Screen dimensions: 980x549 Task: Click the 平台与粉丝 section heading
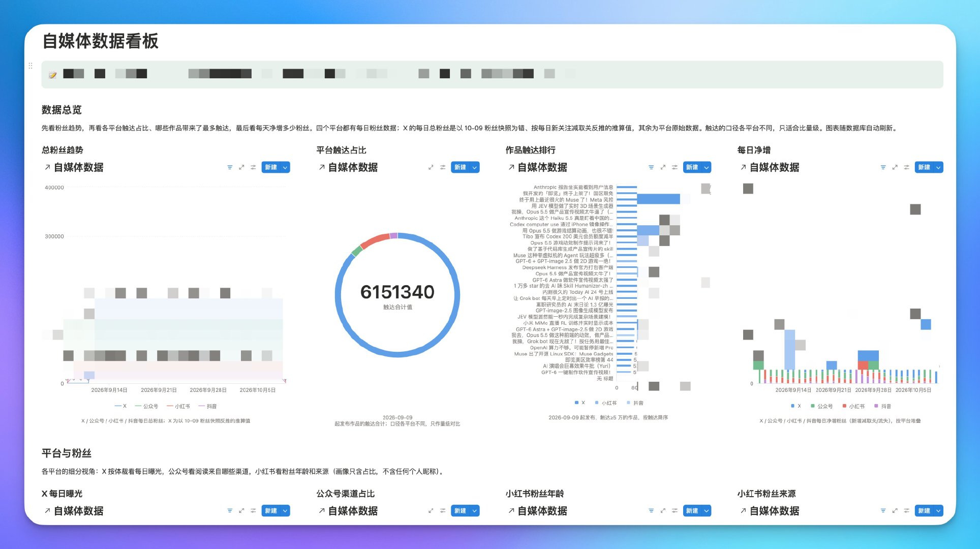coord(67,453)
